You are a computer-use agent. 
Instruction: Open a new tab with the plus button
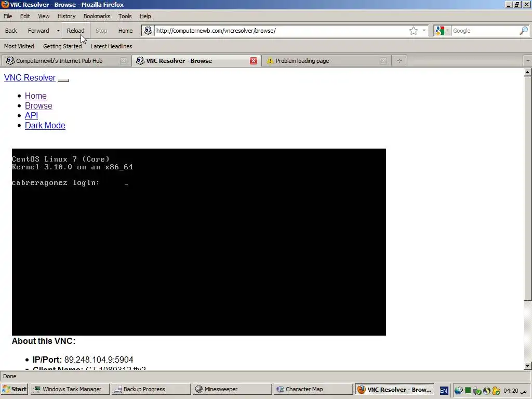click(x=400, y=61)
